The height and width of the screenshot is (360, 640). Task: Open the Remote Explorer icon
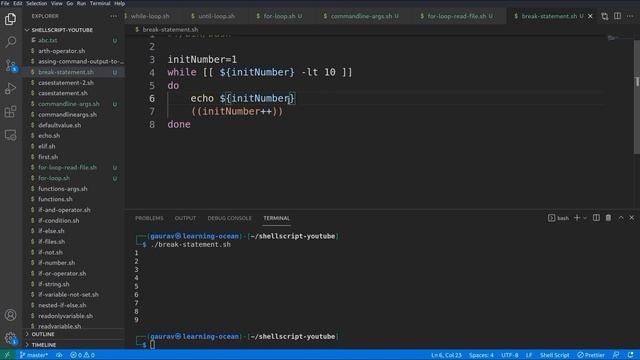click(10, 135)
